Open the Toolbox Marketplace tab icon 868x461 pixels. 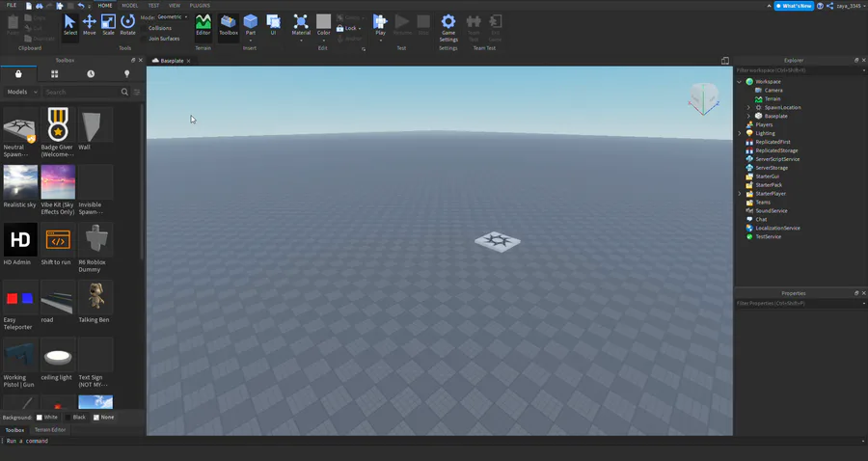tap(18, 73)
